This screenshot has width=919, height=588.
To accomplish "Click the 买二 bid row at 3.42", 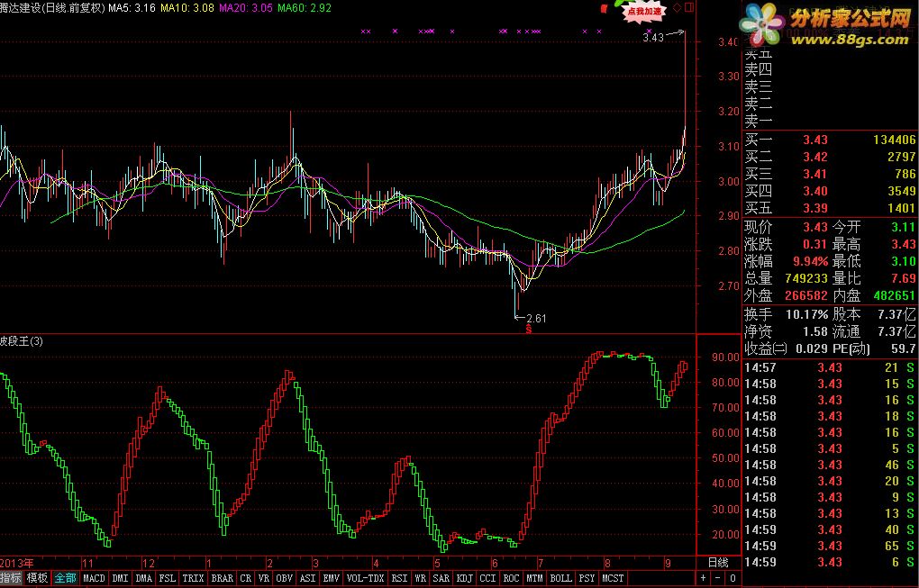I will point(830,157).
